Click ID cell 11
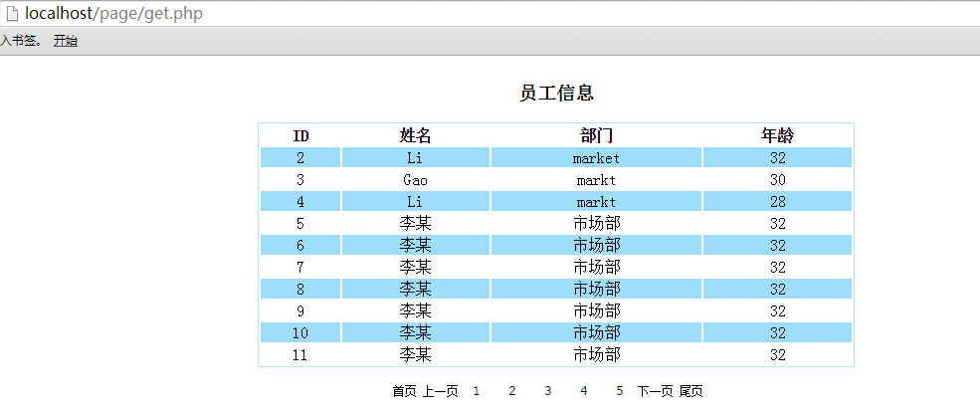This screenshot has width=980, height=410. point(300,354)
